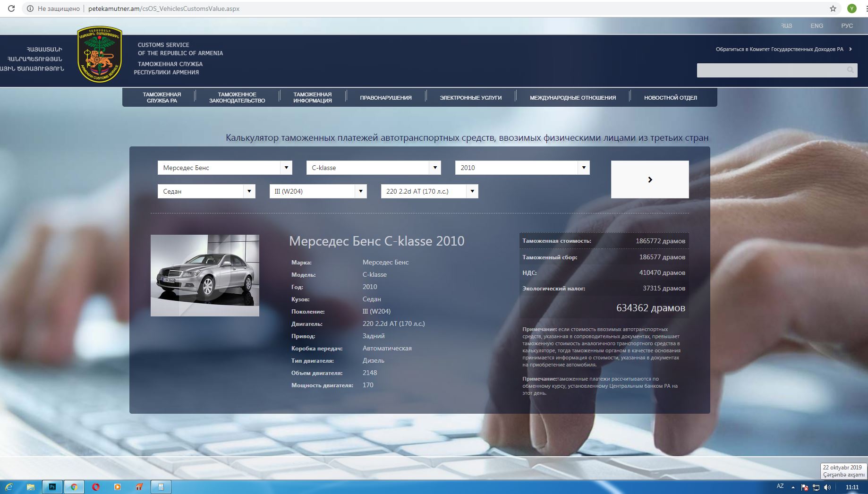
Task: Open the model dropdown C-klasse
Action: click(x=374, y=168)
